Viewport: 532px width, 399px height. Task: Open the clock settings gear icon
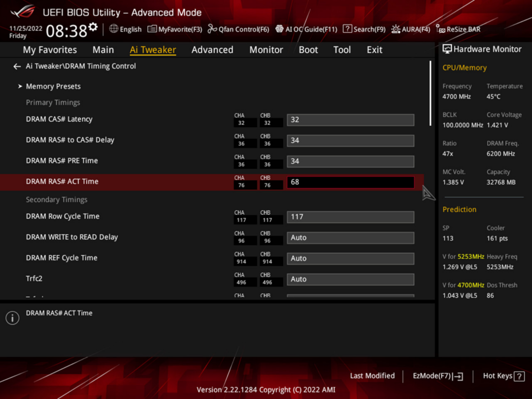[93, 27]
